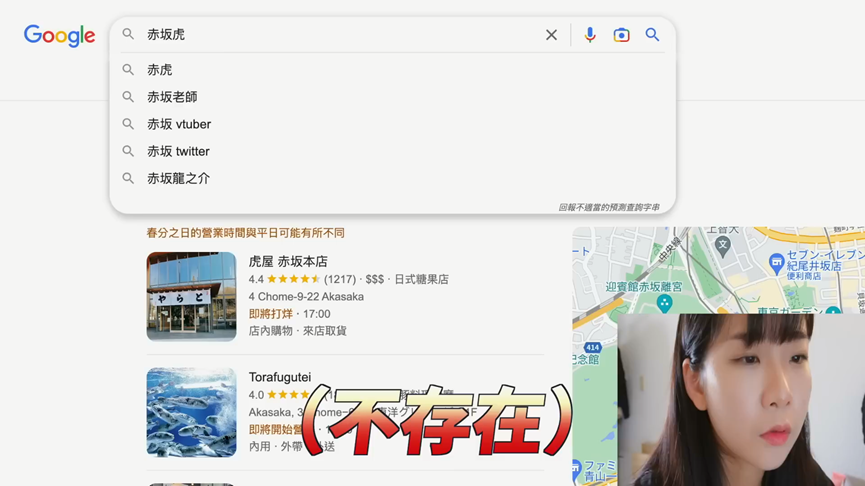Click the route 414 shield on the map
The image size is (865, 486).
tap(592, 348)
